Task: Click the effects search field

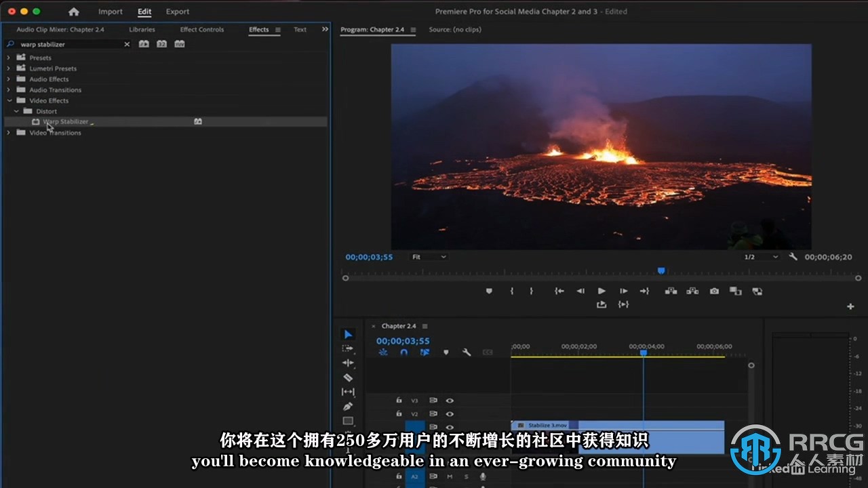Action: click(69, 44)
